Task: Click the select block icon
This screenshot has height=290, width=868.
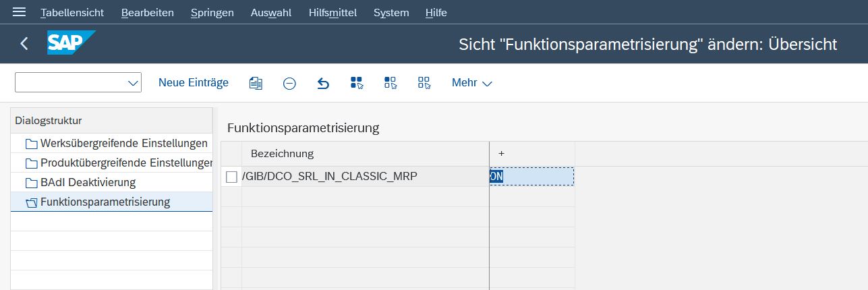Action: [x=390, y=83]
